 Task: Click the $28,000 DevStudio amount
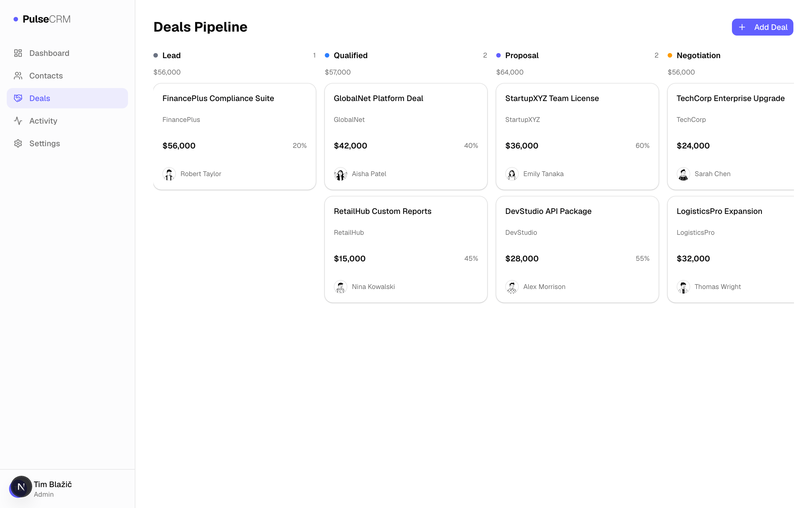522,259
